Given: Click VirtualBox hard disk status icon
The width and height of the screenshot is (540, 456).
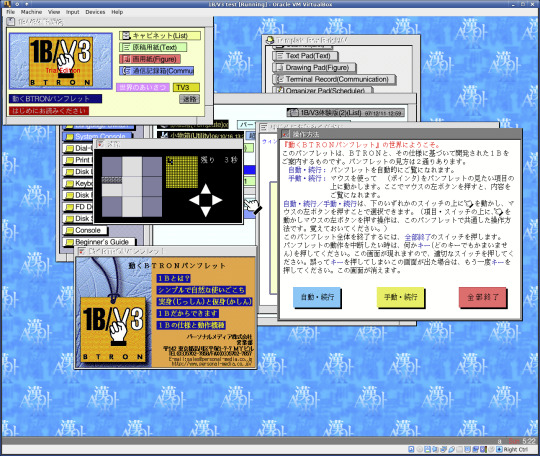Looking at the screenshot, I should click(x=411, y=449).
